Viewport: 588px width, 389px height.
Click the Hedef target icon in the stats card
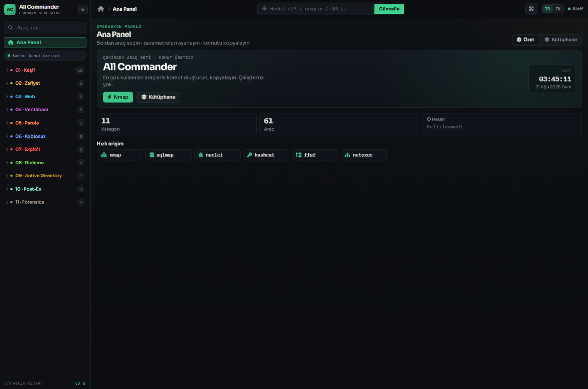click(x=429, y=119)
